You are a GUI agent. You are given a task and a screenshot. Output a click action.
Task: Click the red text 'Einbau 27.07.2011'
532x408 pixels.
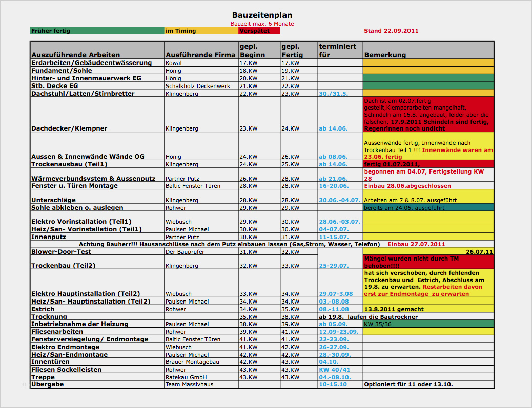pos(416,244)
